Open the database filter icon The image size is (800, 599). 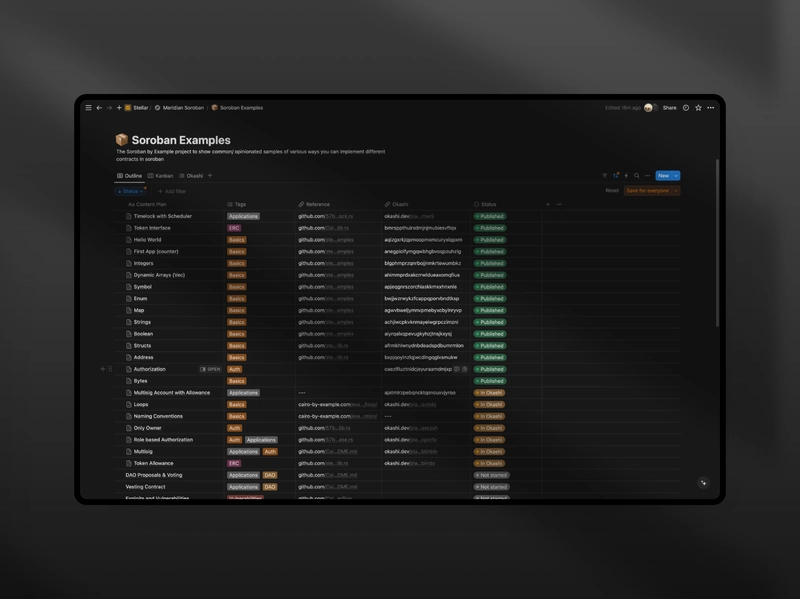click(605, 176)
